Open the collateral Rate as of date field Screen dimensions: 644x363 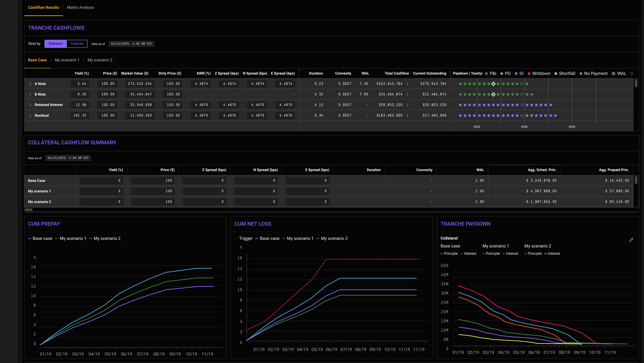click(68, 158)
